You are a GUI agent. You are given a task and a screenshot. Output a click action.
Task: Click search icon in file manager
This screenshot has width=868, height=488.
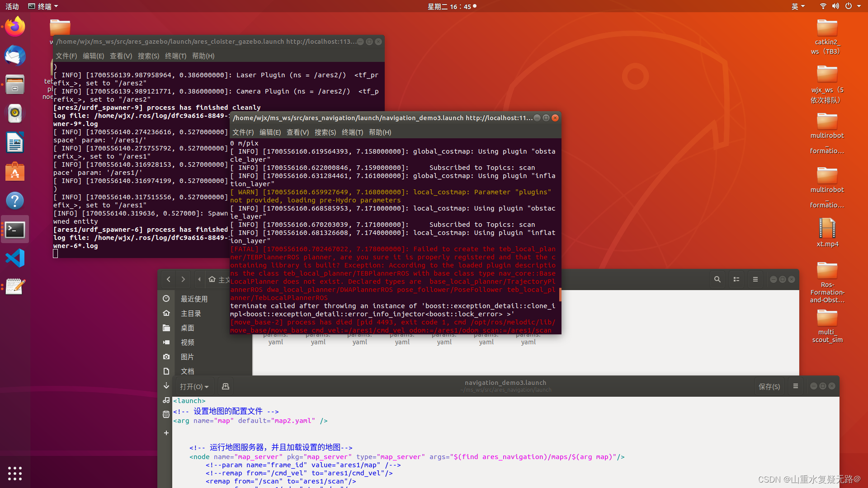coord(717,279)
